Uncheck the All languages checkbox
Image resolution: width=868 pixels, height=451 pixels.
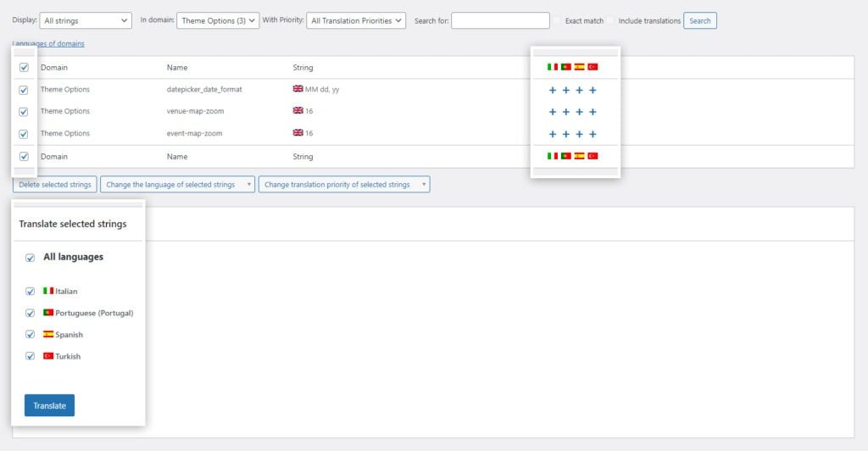[x=31, y=258]
